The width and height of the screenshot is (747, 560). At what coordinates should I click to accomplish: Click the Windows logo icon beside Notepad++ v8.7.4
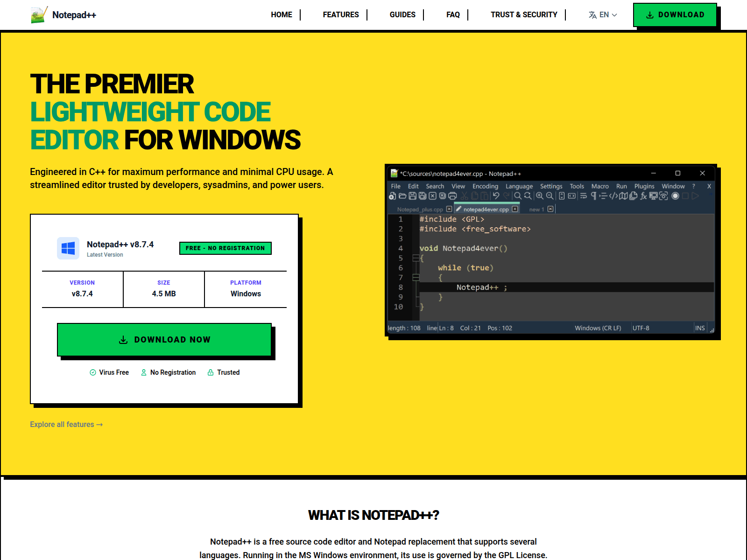[68, 248]
